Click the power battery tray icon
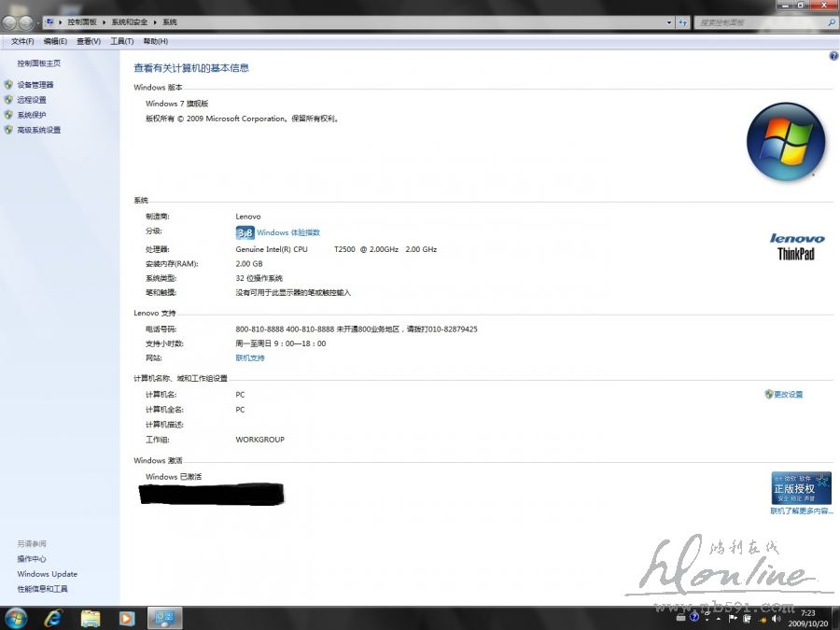Image resolution: width=840 pixels, height=630 pixels. tap(747, 618)
